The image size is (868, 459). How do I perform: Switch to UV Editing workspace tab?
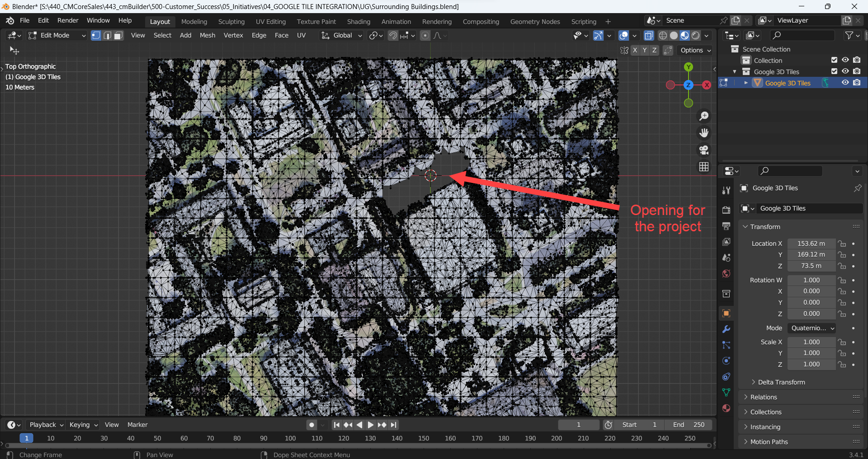(x=271, y=22)
